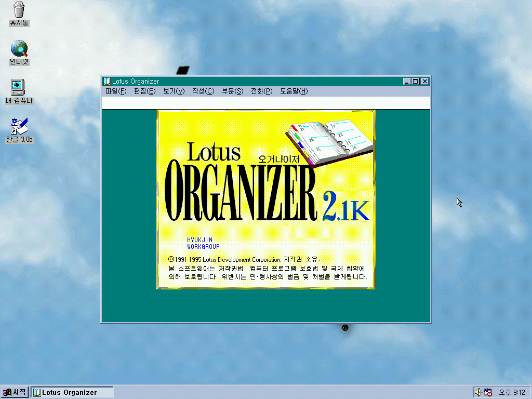Open the 전화(P) menu
The width and height of the screenshot is (532, 399).
262,91
